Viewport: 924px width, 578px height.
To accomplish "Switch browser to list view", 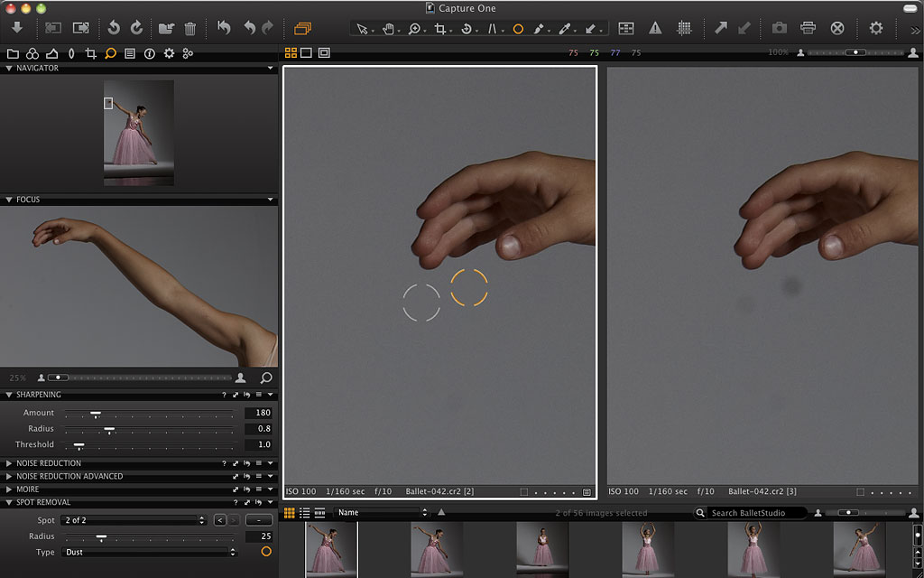I will (304, 513).
